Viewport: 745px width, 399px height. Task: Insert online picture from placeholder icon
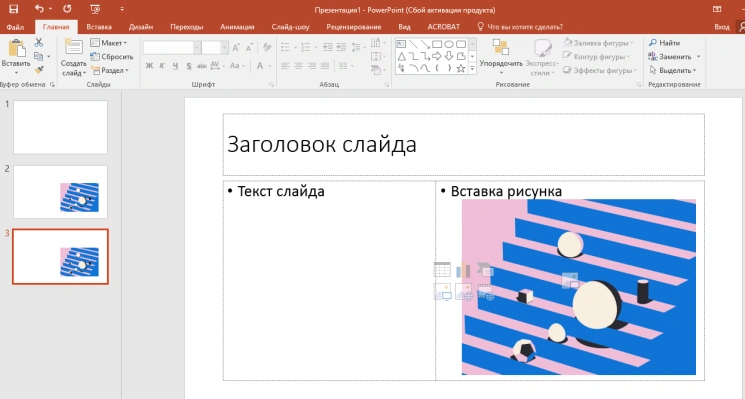tap(463, 292)
